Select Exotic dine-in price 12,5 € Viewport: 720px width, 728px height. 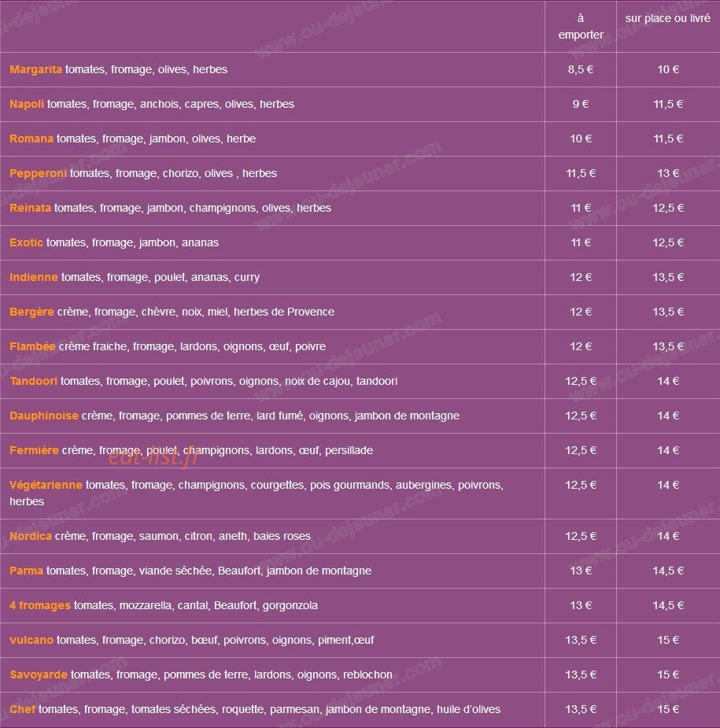668,242
